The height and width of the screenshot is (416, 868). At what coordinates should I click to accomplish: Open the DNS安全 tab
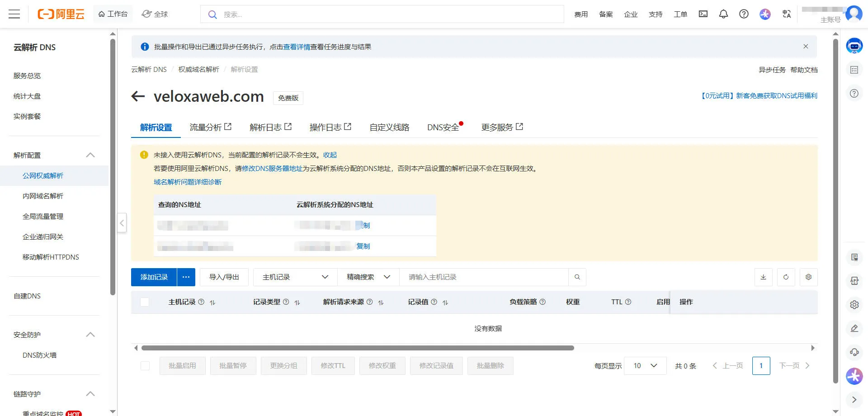(443, 127)
